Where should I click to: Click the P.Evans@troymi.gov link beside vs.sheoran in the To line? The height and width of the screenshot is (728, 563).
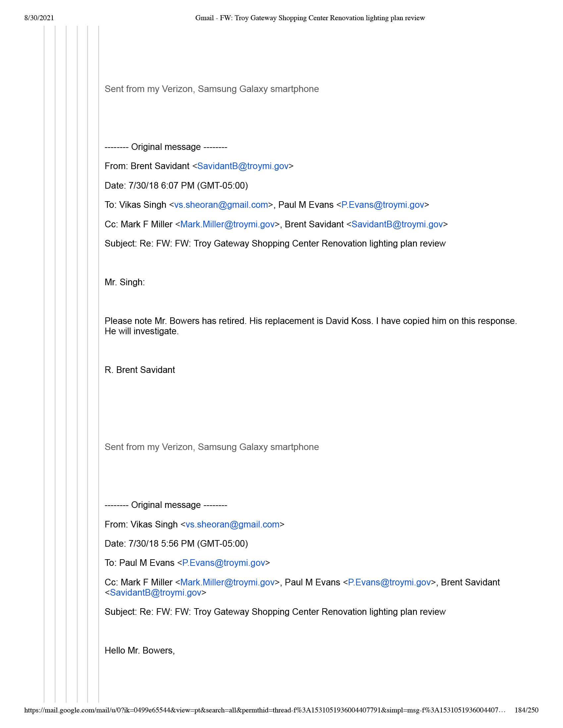click(x=383, y=205)
